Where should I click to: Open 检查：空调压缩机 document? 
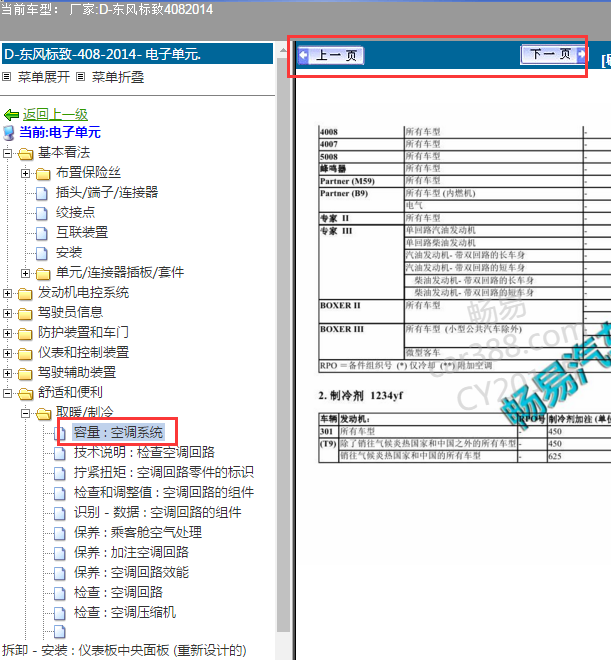point(125,612)
